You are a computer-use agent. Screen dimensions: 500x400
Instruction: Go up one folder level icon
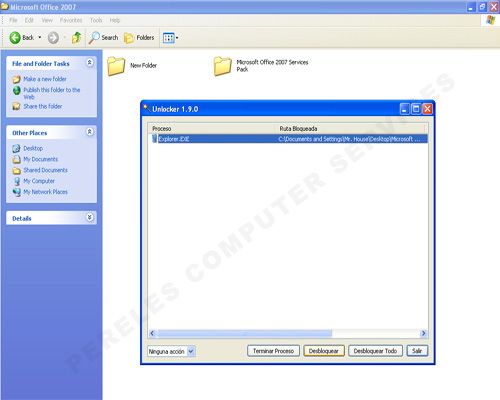pyautogui.click(x=77, y=38)
